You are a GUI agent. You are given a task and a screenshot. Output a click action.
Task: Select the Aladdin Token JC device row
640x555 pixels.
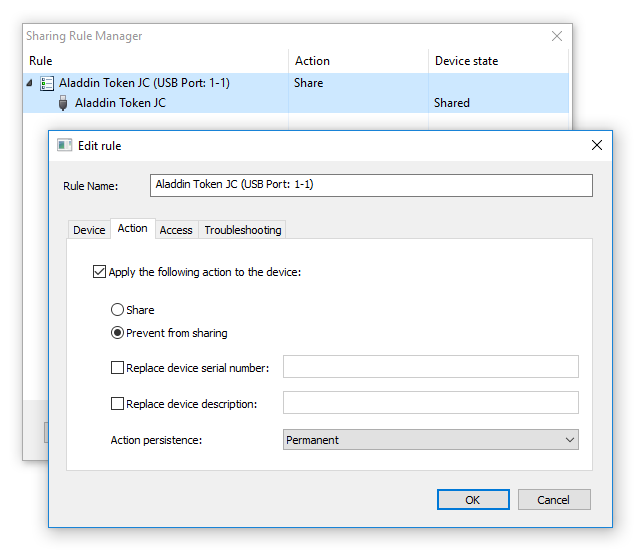pyautogui.click(x=296, y=103)
